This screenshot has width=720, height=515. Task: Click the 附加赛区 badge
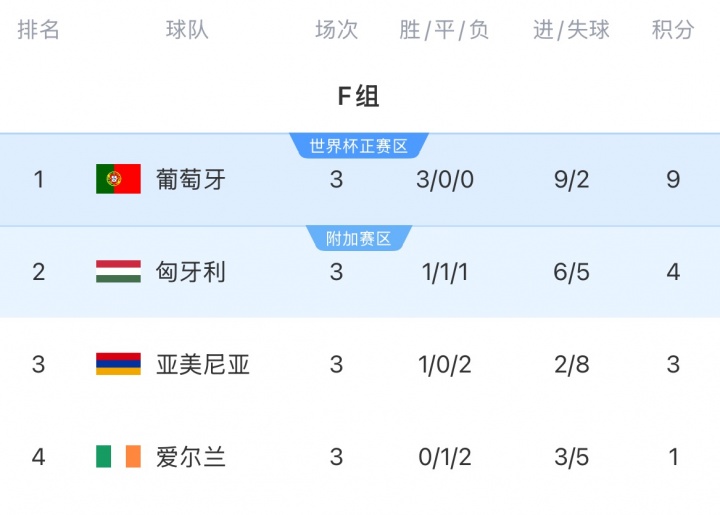359,238
